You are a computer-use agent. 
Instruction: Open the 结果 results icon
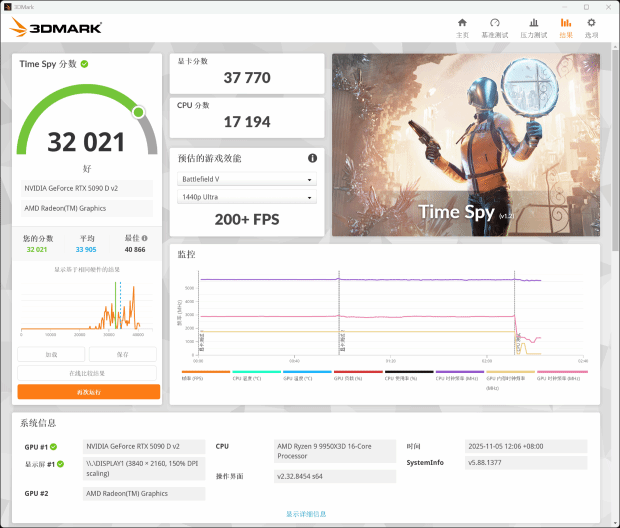pyautogui.click(x=566, y=27)
